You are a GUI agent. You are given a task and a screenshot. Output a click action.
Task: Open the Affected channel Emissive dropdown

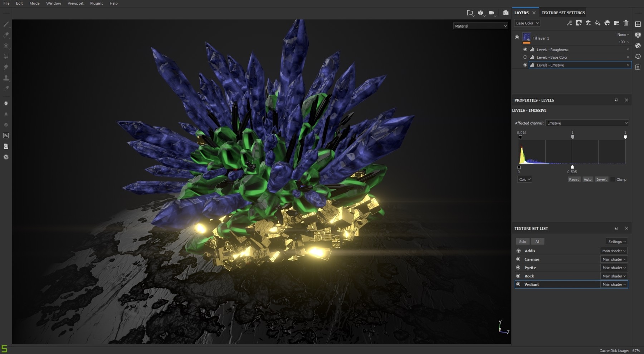click(586, 123)
